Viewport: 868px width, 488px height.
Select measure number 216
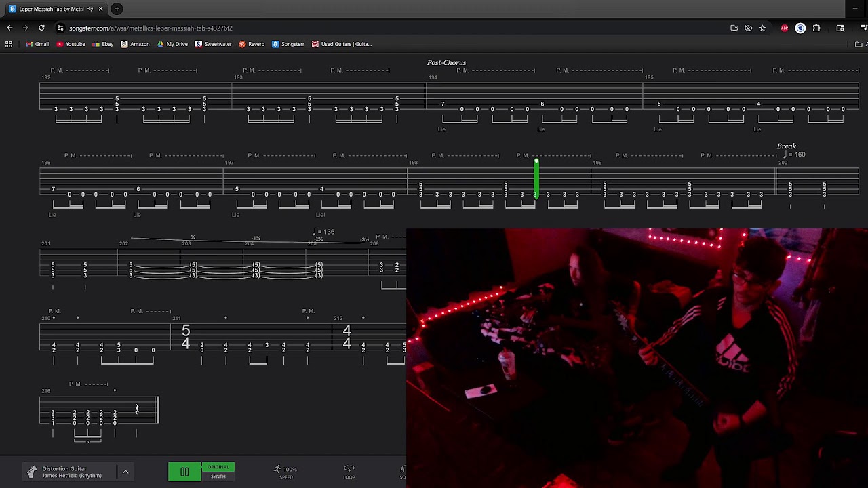pyautogui.click(x=45, y=391)
